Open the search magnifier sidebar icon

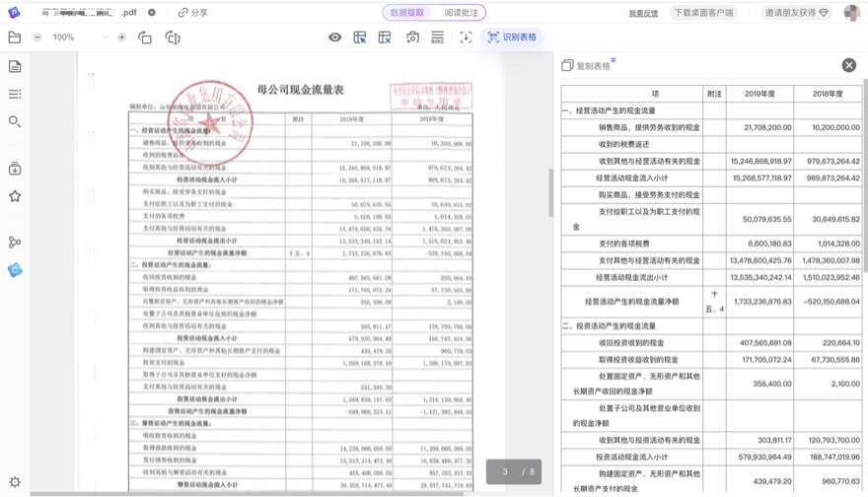(x=15, y=121)
